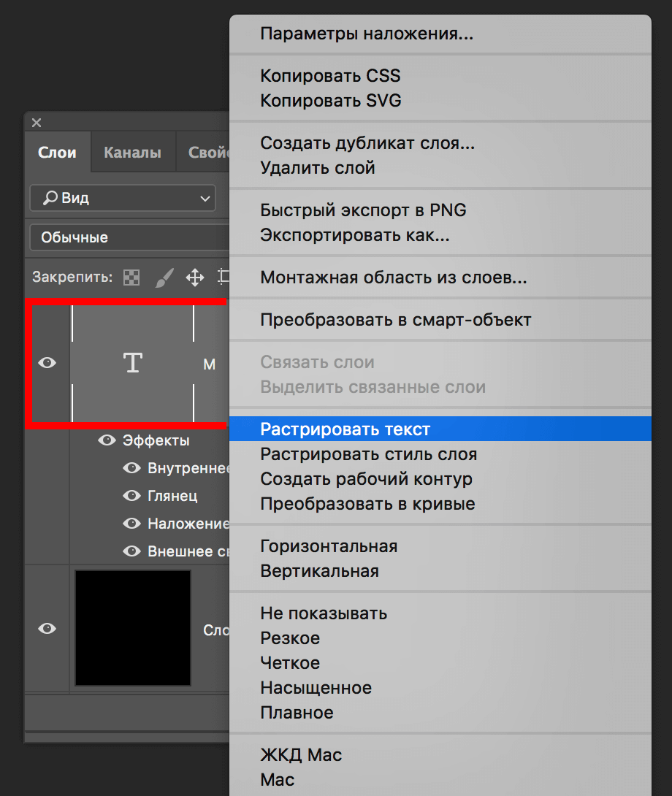Image resolution: width=672 pixels, height=796 pixels.
Task: Select the black layer thumbnail
Action: click(x=132, y=629)
